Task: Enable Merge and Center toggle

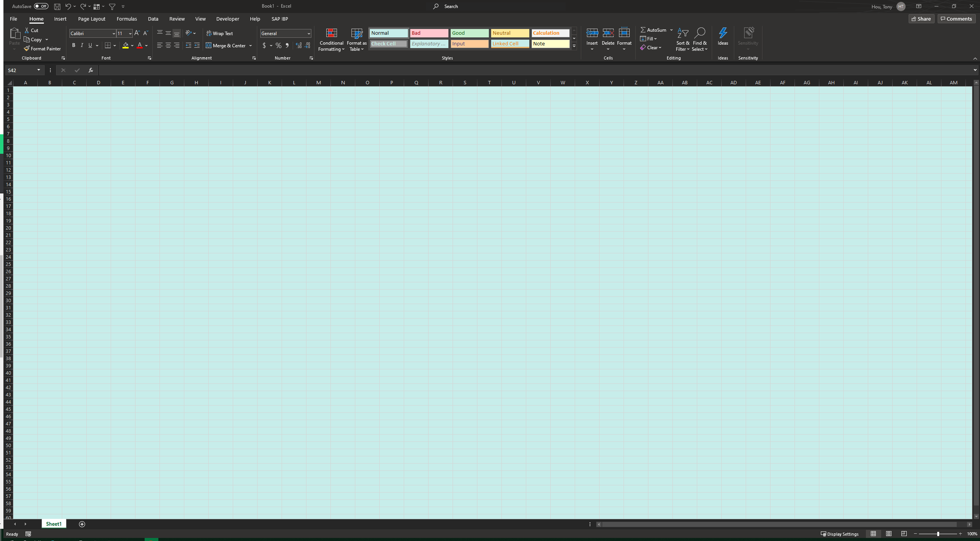Action: coord(226,45)
